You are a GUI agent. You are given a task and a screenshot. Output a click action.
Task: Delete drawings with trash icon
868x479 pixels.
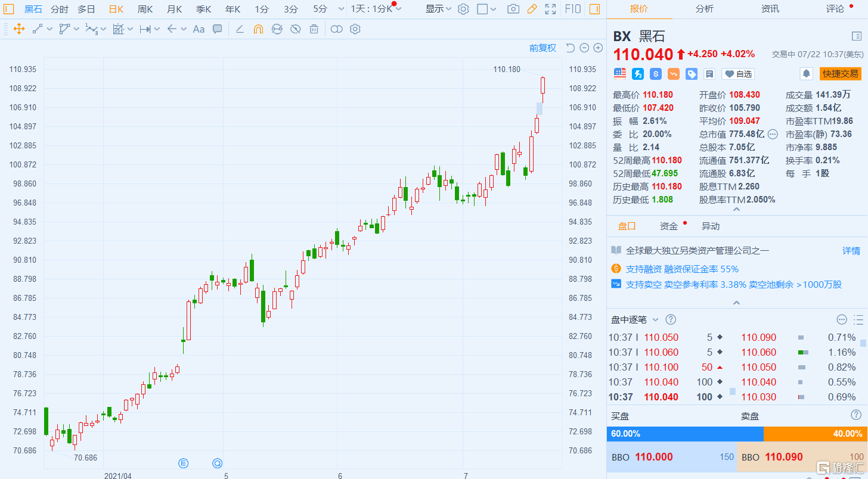[314, 29]
